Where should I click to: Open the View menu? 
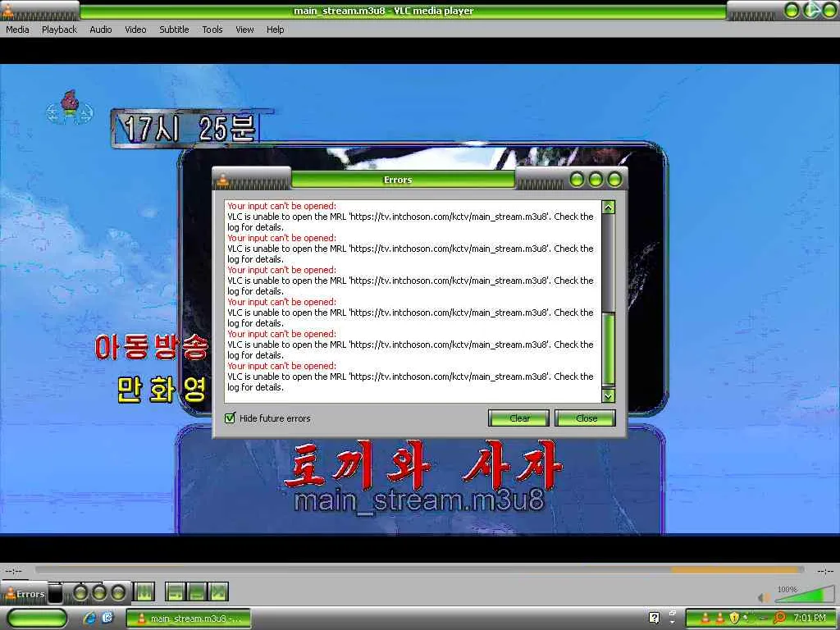[x=244, y=30]
